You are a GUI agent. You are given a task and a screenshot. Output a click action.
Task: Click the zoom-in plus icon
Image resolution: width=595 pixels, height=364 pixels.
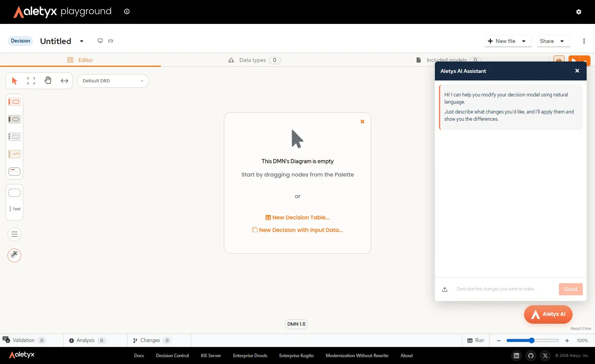click(567, 340)
